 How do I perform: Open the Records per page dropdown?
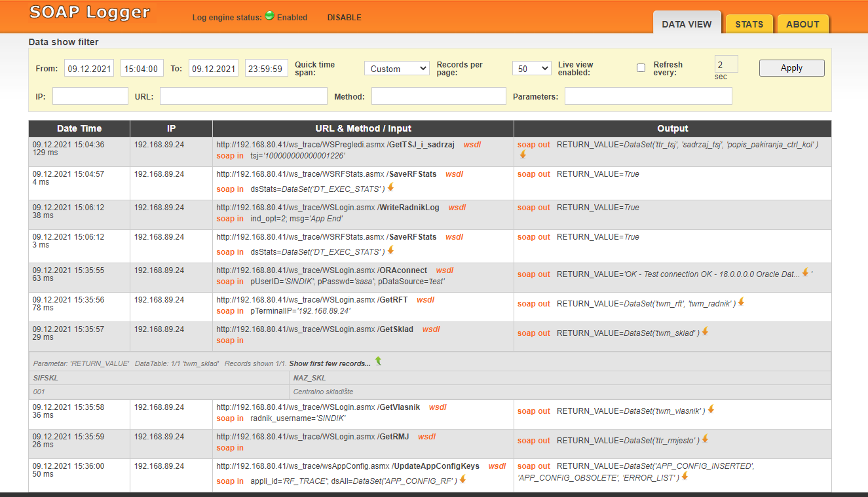531,69
